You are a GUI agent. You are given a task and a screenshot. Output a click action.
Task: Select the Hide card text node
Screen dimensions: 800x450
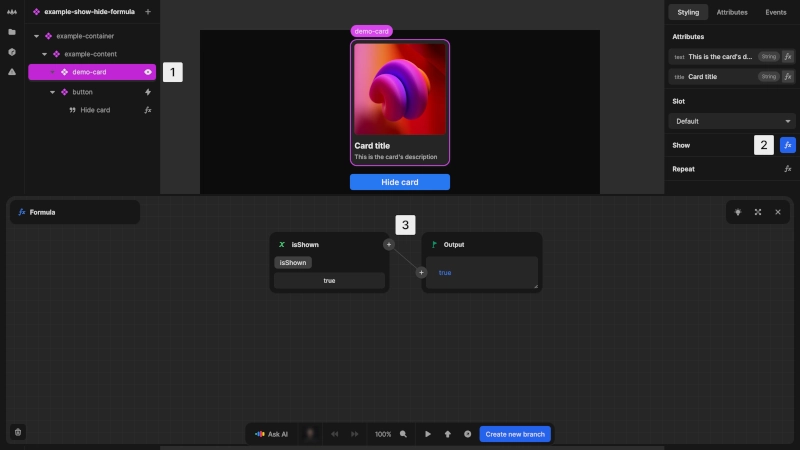point(95,110)
